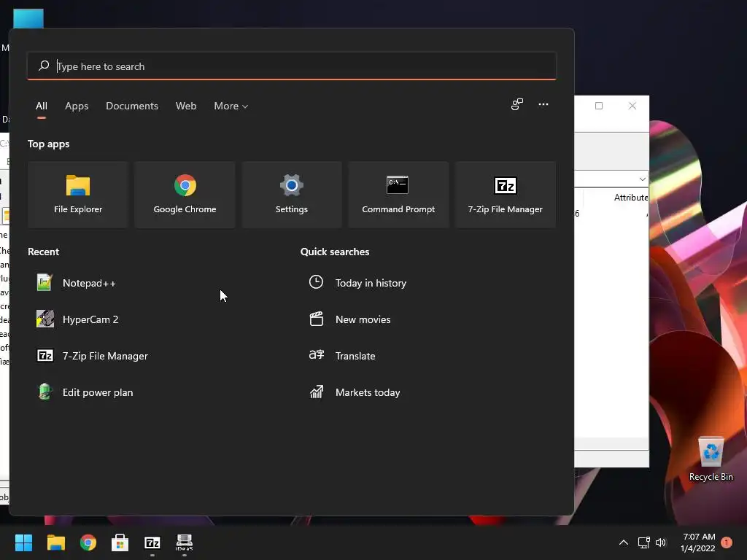This screenshot has width=747, height=560.
Task: Click the Attribute column header in background window
Action: point(631,197)
